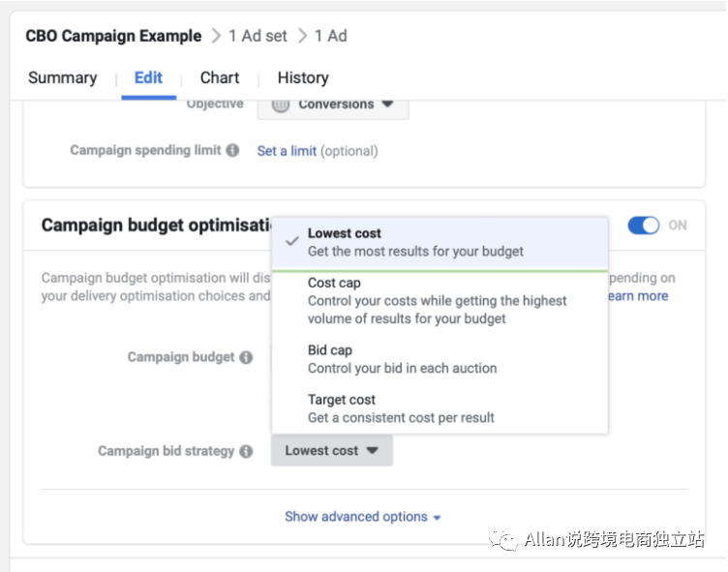Click info icon beside Campaign bid strategy
Image resolution: width=728 pixels, height=572 pixels.
(x=246, y=451)
